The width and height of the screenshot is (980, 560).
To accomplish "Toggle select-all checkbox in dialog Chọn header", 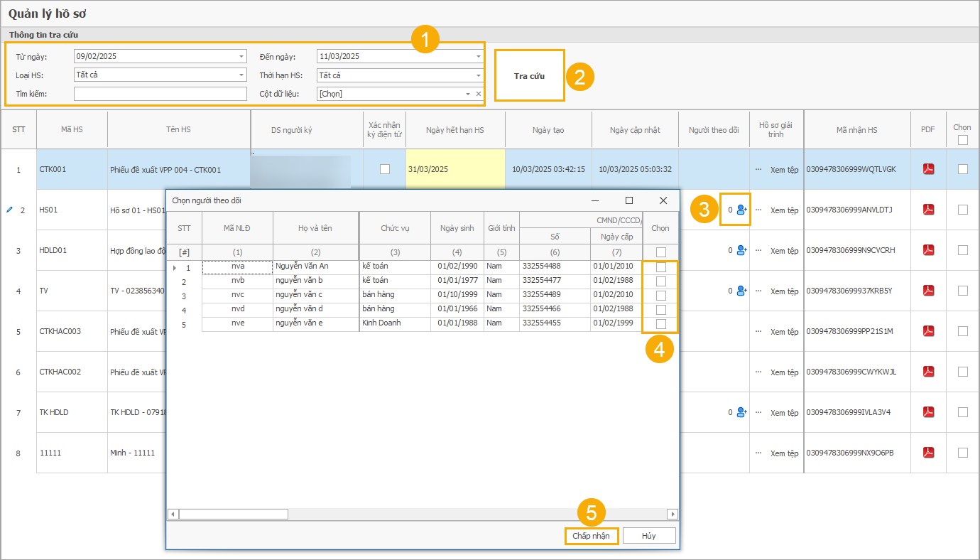I will [x=660, y=252].
